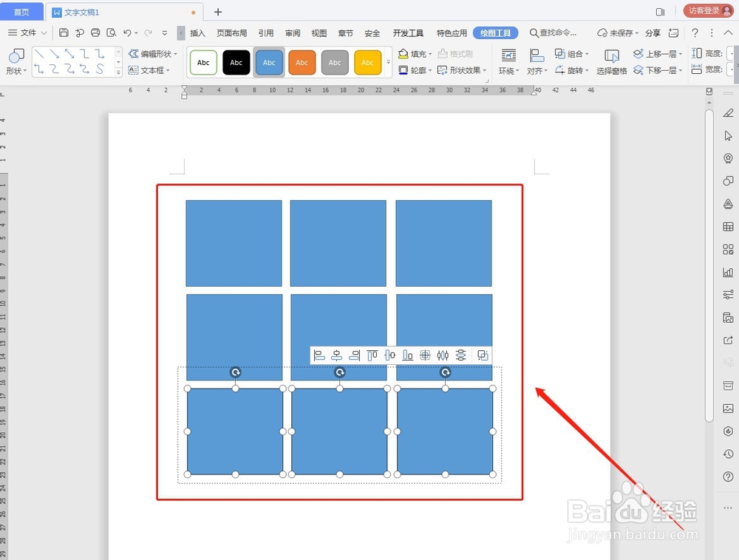739x560 pixels.
Task: Switch to the 插入 insert tab
Action: pyautogui.click(x=197, y=33)
